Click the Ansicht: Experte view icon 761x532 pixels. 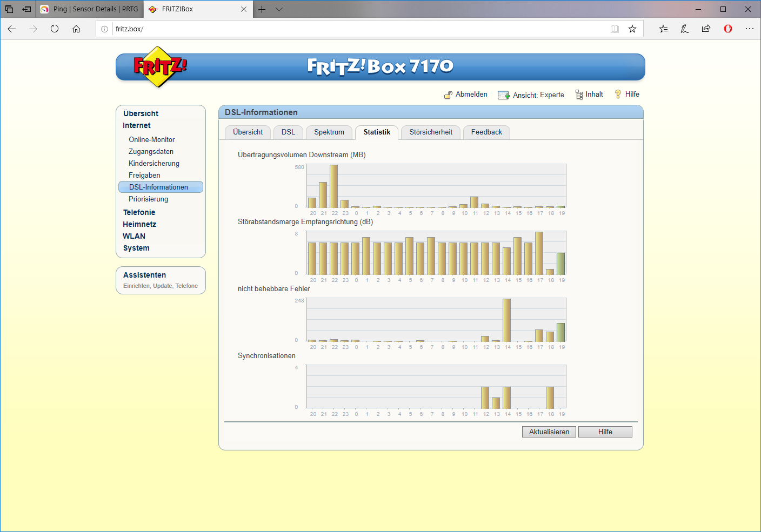(x=503, y=95)
